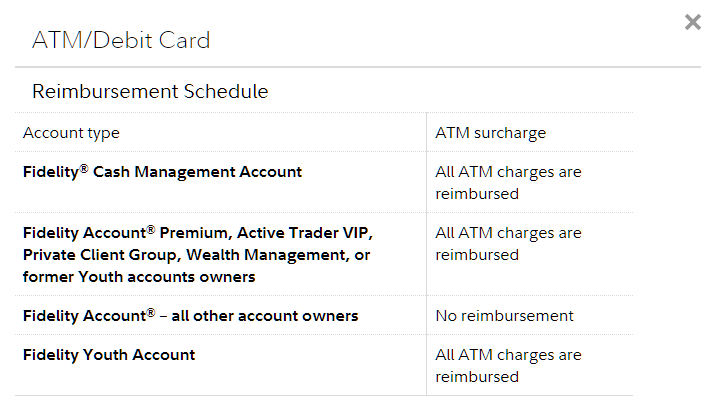Click the Youth Account ATM surcharge cell
This screenshot has width=715, height=418.
pos(508,365)
